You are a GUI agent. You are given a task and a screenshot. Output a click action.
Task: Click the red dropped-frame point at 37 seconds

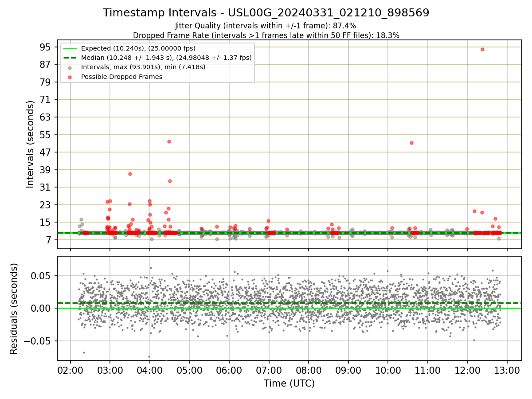130,174
